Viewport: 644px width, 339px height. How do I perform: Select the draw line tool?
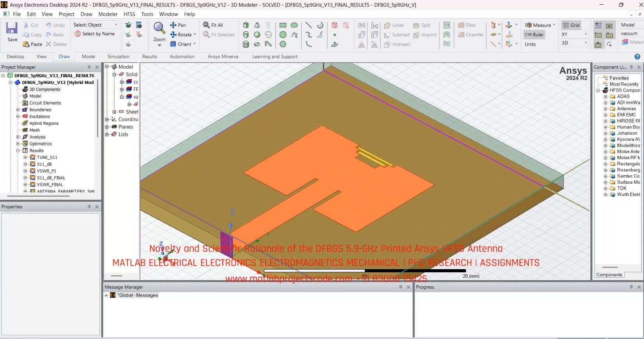point(309,25)
